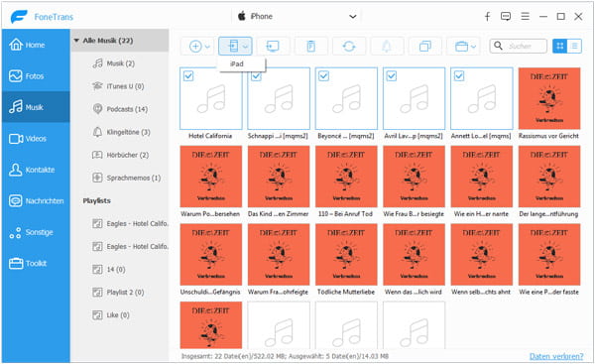Viewport: 595px width, 364px height.
Task: Click the ringtone bell toolbar icon
Action: click(387, 47)
